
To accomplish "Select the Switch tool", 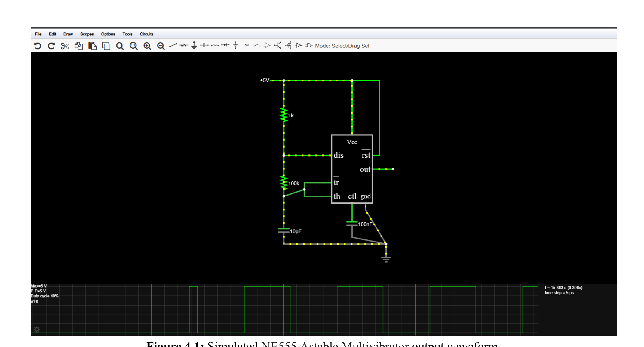I will [x=256, y=45].
